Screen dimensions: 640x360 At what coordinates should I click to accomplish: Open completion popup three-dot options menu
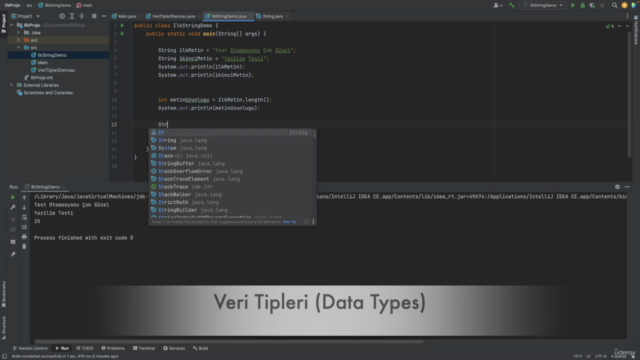313,222
